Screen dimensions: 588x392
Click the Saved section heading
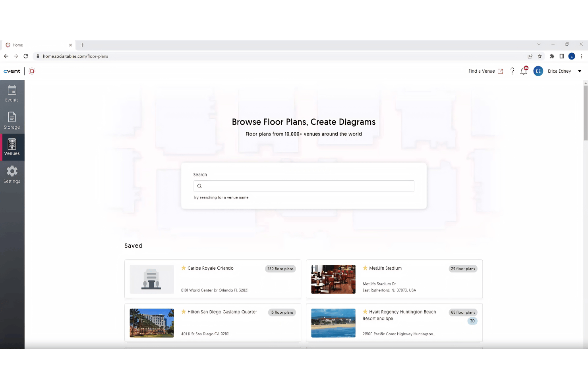(133, 246)
